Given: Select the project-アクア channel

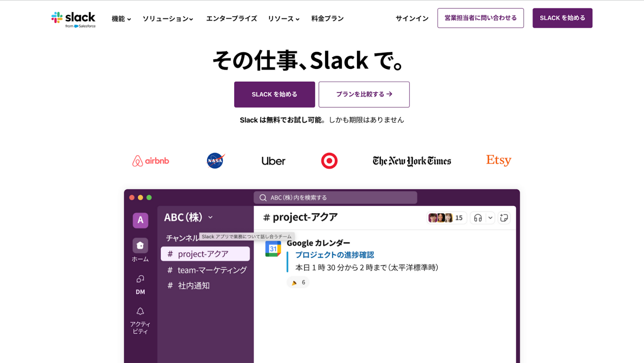Looking at the screenshot, I should (205, 254).
